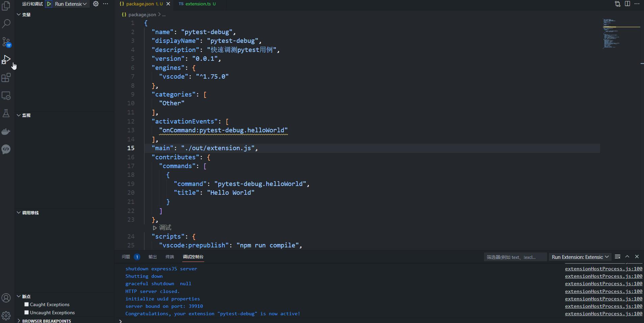This screenshot has height=323, width=644.
Task: Click the debug console filter input
Action: (x=515, y=257)
